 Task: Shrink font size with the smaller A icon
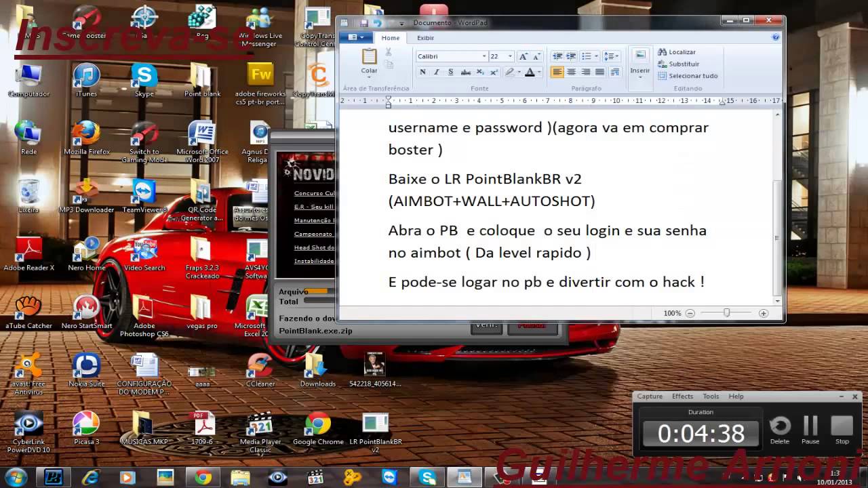point(535,56)
